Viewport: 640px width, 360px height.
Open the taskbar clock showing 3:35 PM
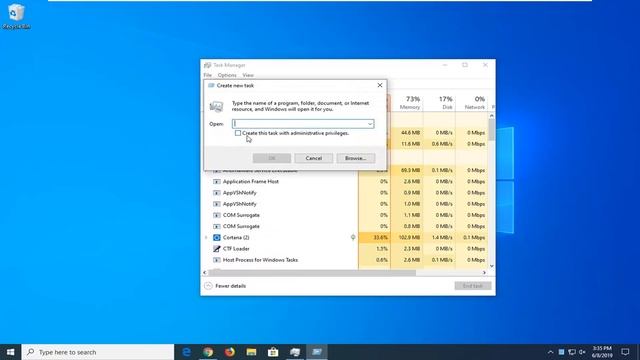[602, 352]
